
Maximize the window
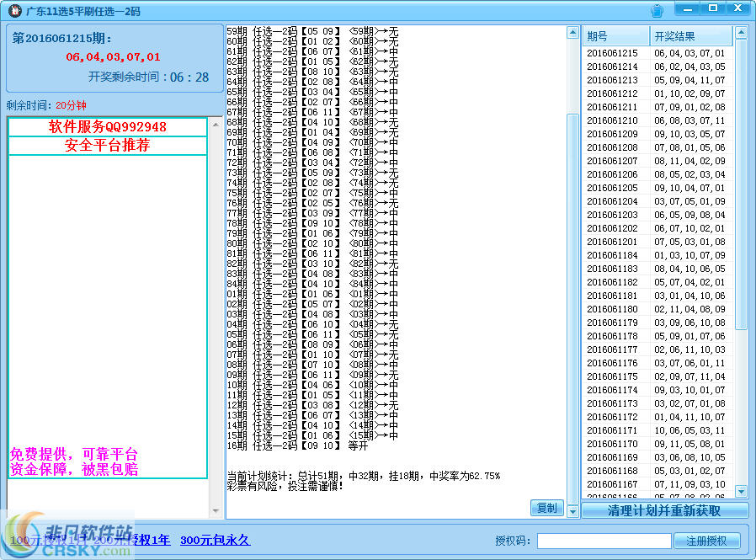tap(712, 8)
